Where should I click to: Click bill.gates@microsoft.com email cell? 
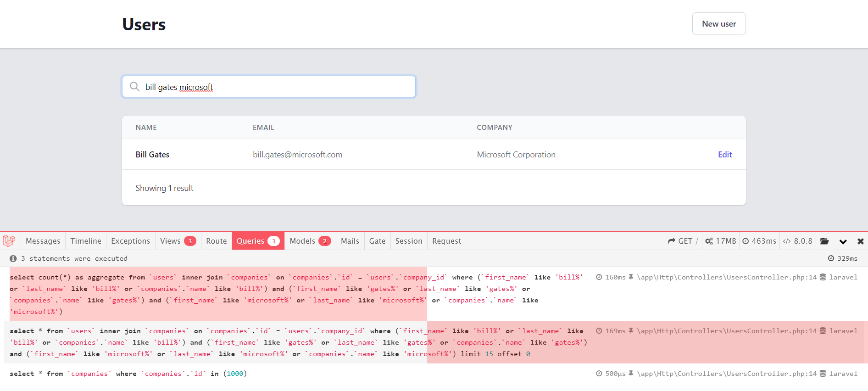[298, 155]
